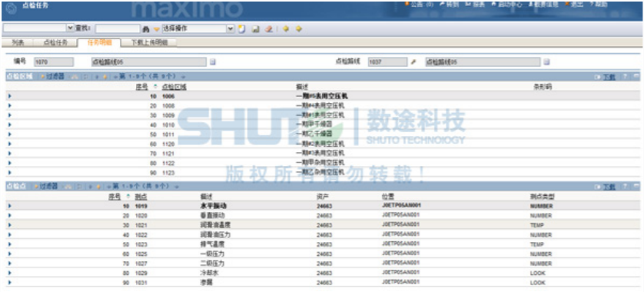Expand row 20 (1008) in 点检区域 table
Viewport: 644px width, 292px height.
(x=9, y=105)
